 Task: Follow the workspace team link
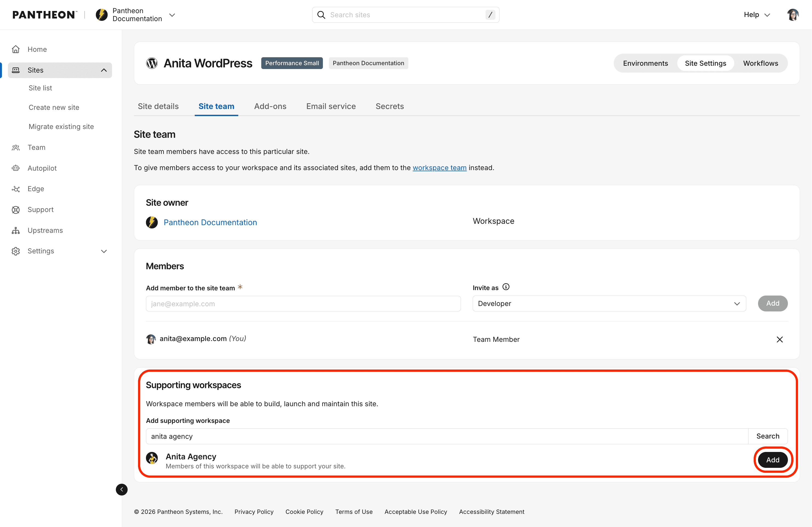point(440,168)
